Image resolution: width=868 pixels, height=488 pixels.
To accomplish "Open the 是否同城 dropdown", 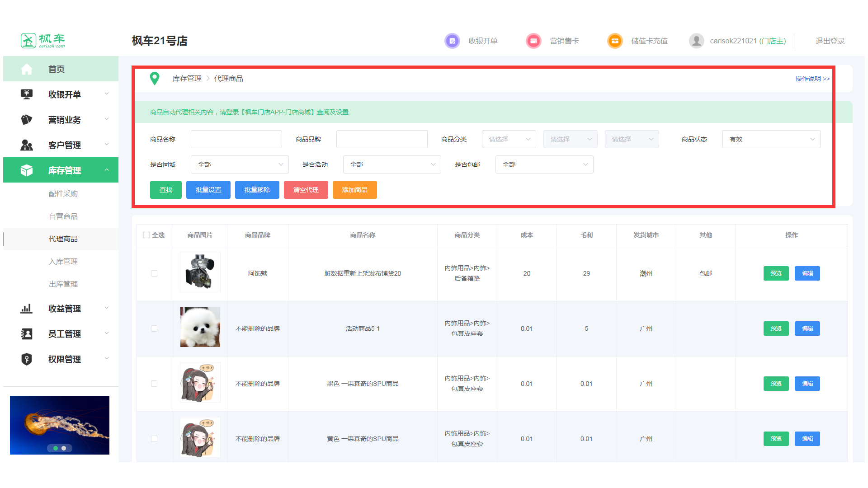I will click(239, 164).
